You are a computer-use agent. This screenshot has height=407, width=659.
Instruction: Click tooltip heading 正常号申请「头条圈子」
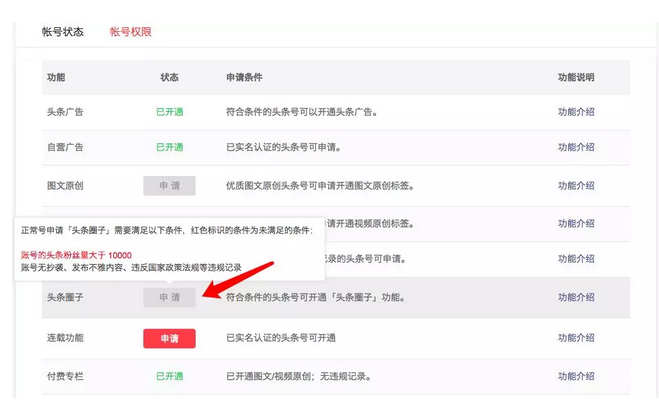pos(167,230)
